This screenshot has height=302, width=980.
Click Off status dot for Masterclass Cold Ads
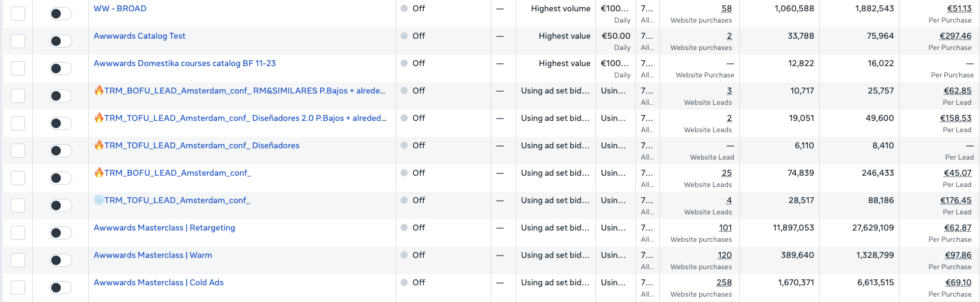click(404, 283)
